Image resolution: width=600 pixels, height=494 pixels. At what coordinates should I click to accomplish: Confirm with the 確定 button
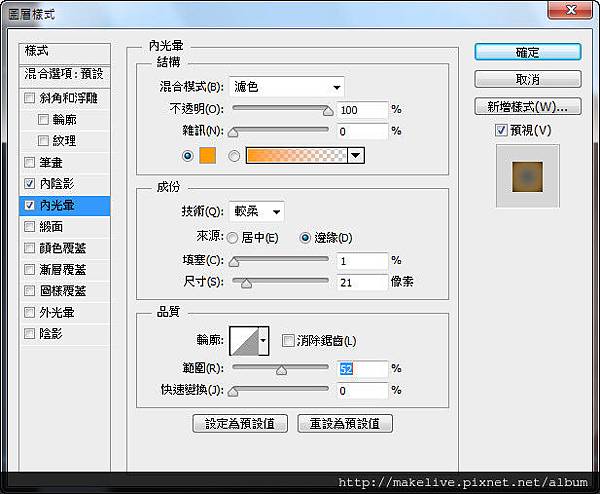coord(528,52)
